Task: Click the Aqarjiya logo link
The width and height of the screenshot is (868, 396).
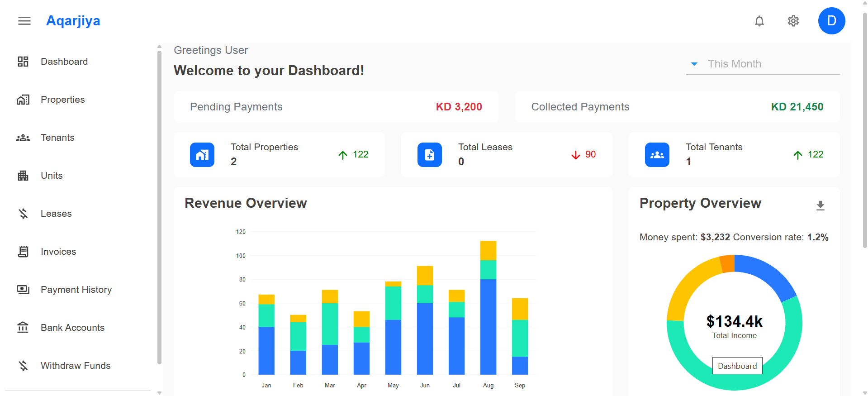Action: click(73, 21)
